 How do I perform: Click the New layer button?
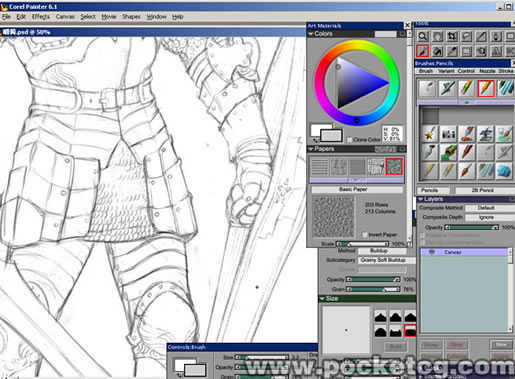tap(501, 345)
